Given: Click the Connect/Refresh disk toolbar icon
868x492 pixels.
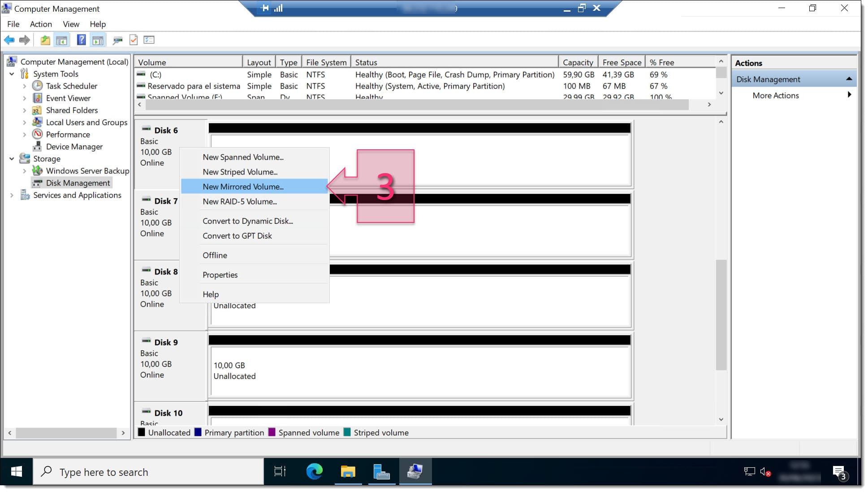Looking at the screenshot, I should coord(118,40).
